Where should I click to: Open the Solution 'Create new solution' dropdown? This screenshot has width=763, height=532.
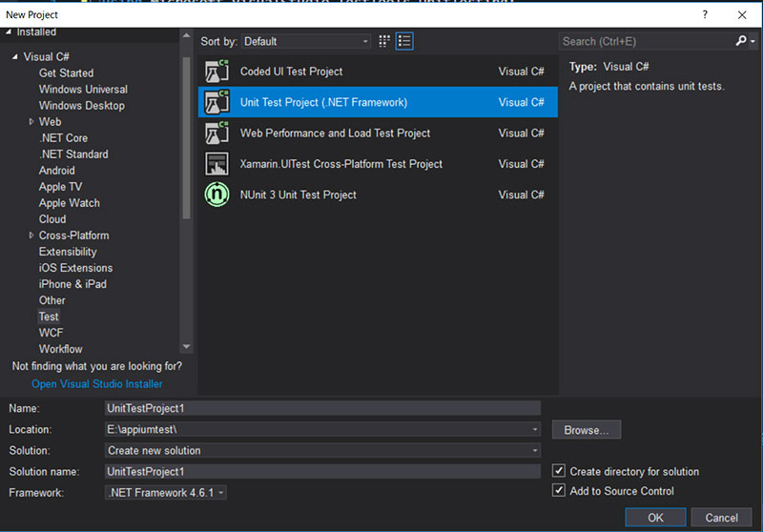coord(323,450)
